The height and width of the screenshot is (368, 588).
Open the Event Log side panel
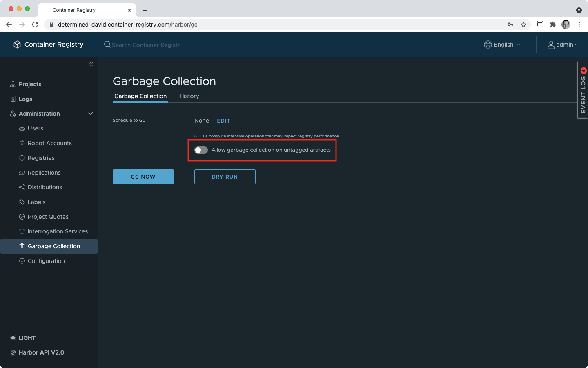(x=583, y=90)
